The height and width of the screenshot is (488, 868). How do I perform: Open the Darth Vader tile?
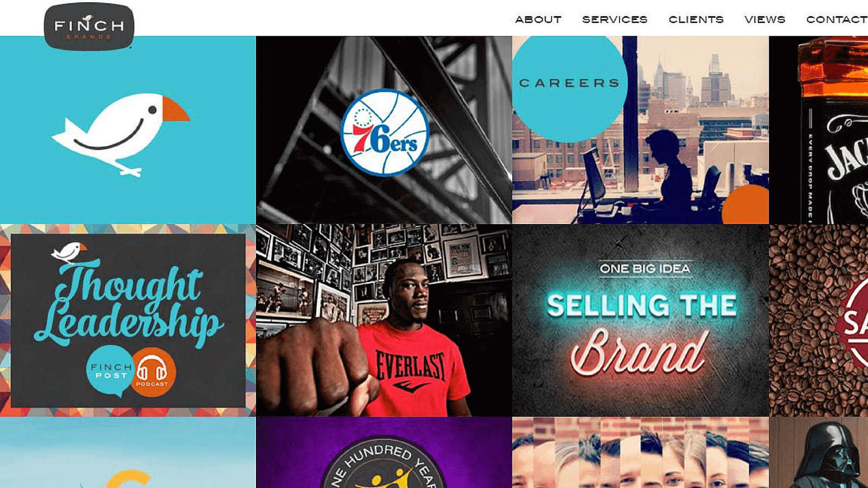coord(818,453)
